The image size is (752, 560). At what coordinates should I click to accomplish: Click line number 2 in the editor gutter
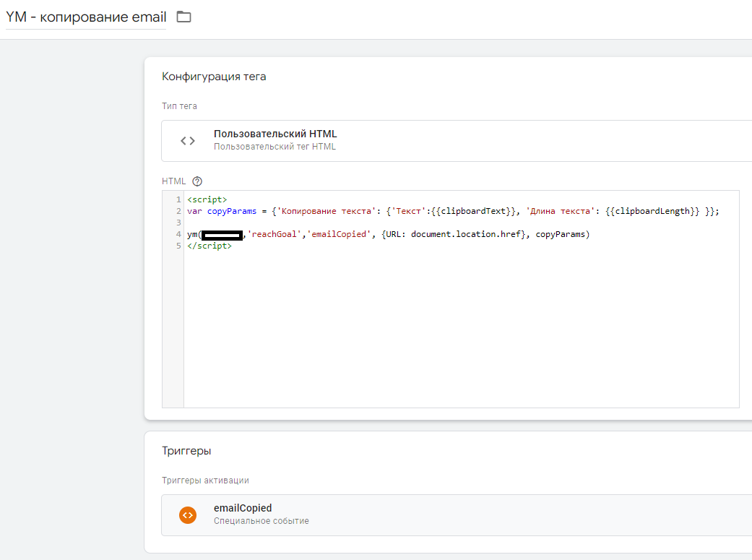pyautogui.click(x=178, y=211)
